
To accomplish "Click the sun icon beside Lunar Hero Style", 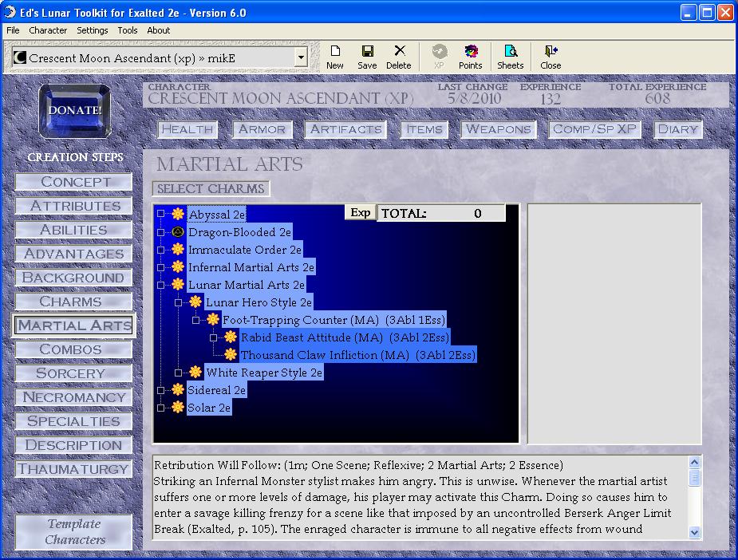I will coord(195,302).
